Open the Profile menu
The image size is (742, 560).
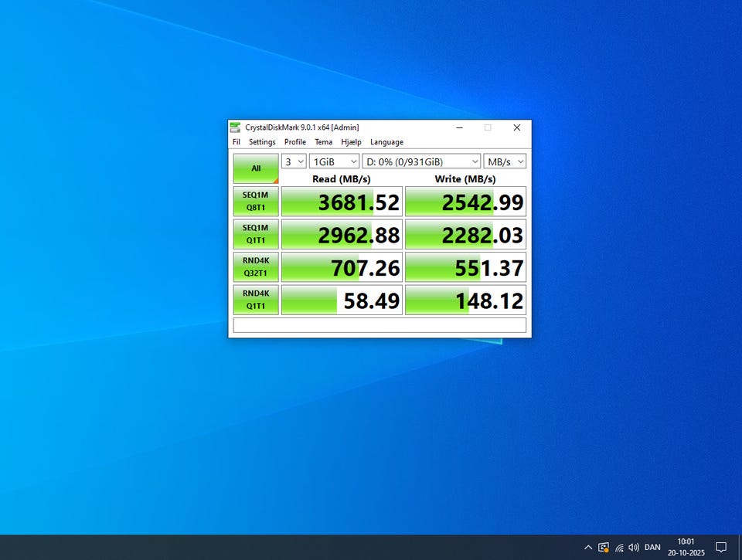point(294,142)
